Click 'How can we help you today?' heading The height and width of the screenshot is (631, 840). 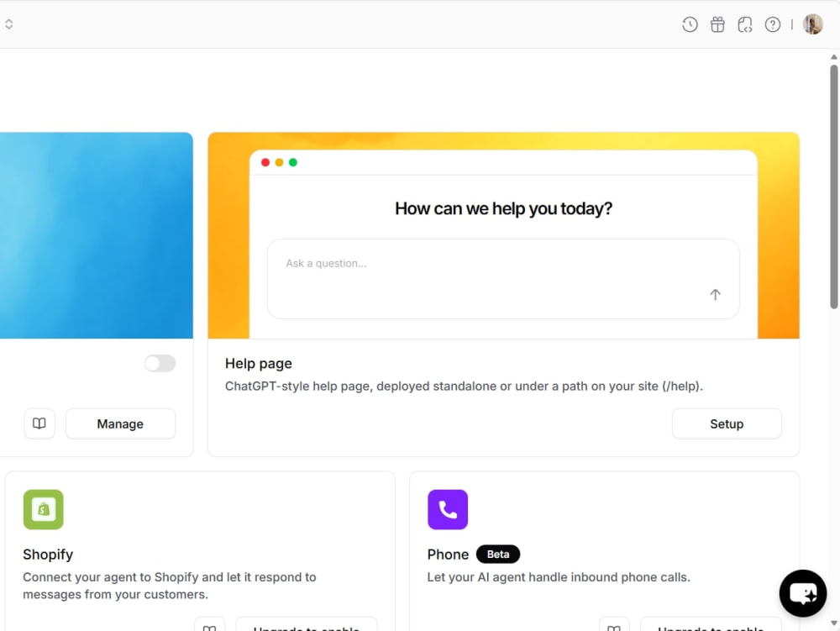[503, 208]
